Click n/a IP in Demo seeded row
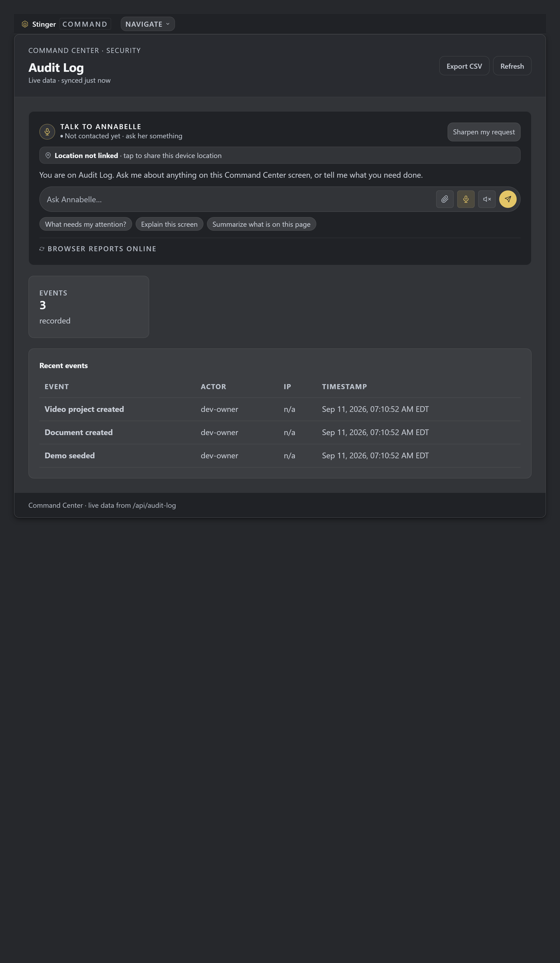560x963 pixels. (x=289, y=455)
